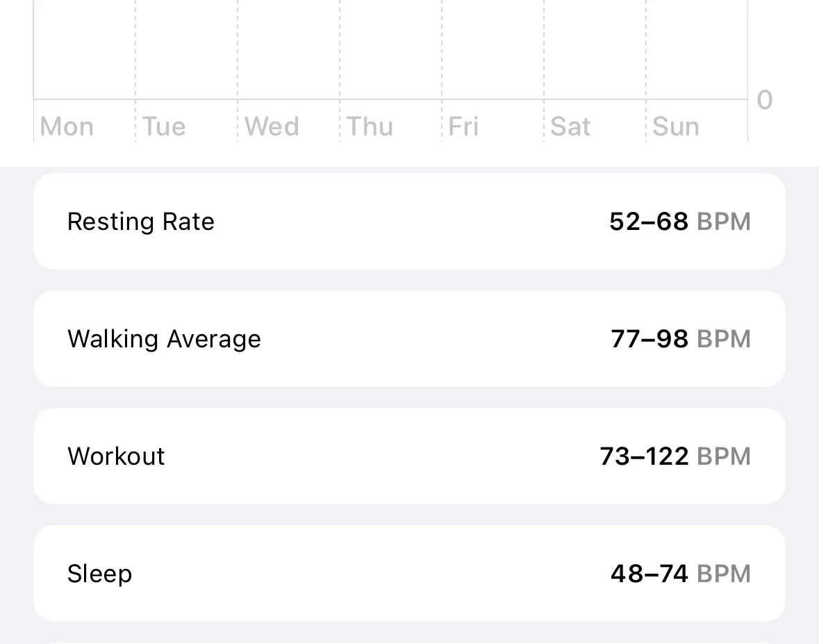Tap the empty chart column above Mon
819x644 pixels.
pyautogui.click(x=84, y=49)
